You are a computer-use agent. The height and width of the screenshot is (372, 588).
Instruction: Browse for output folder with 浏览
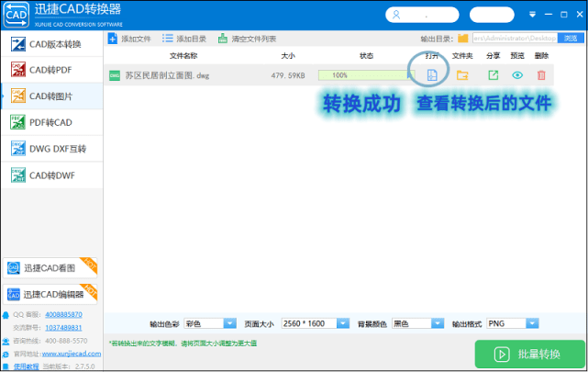coord(571,39)
